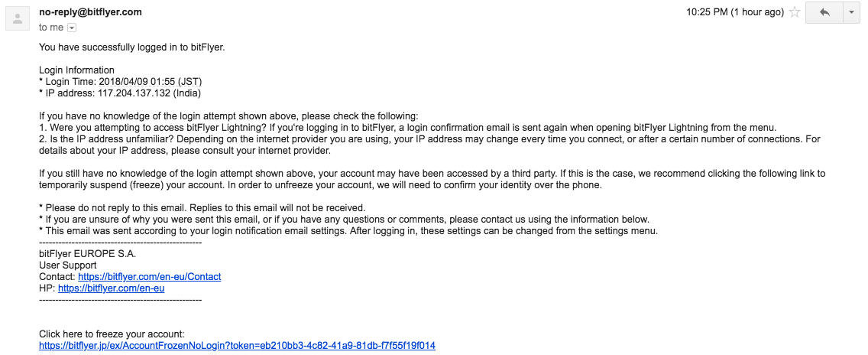Click the 'Please do not reply' notice line
Viewport: 868px width, 355px height.
coord(202,208)
